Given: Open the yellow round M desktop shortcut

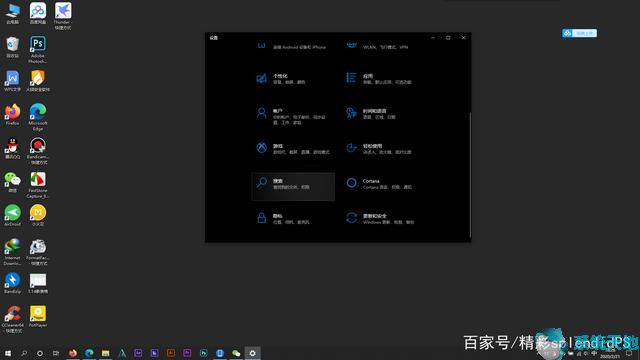Looking at the screenshot, I should [38, 216].
